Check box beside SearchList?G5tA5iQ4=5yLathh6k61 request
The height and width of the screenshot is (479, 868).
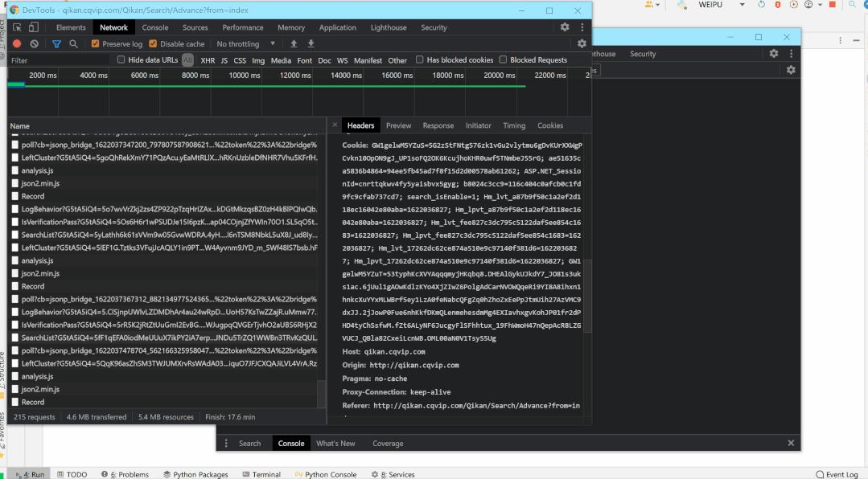pos(15,235)
